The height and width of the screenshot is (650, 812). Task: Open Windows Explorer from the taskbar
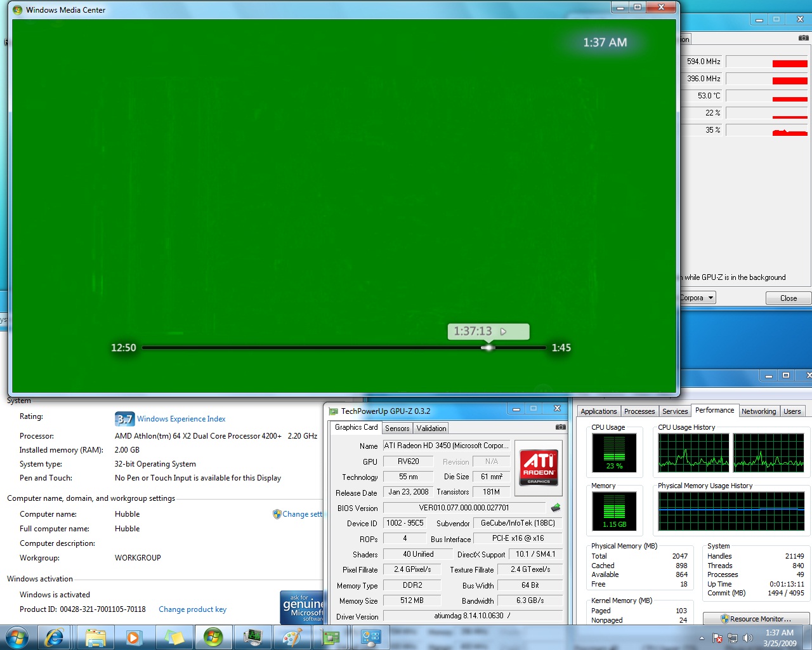[x=95, y=637]
